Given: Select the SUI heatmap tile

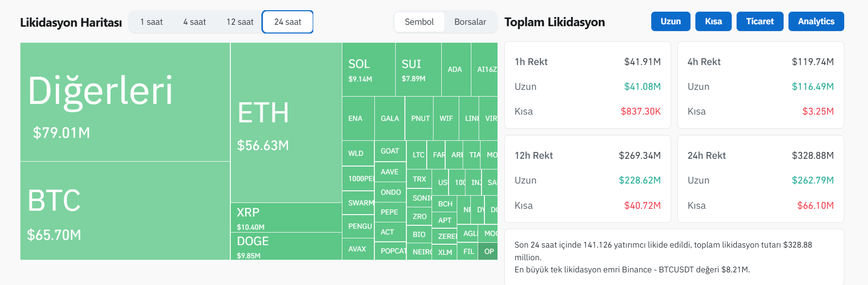Looking at the screenshot, I should click(418, 69).
